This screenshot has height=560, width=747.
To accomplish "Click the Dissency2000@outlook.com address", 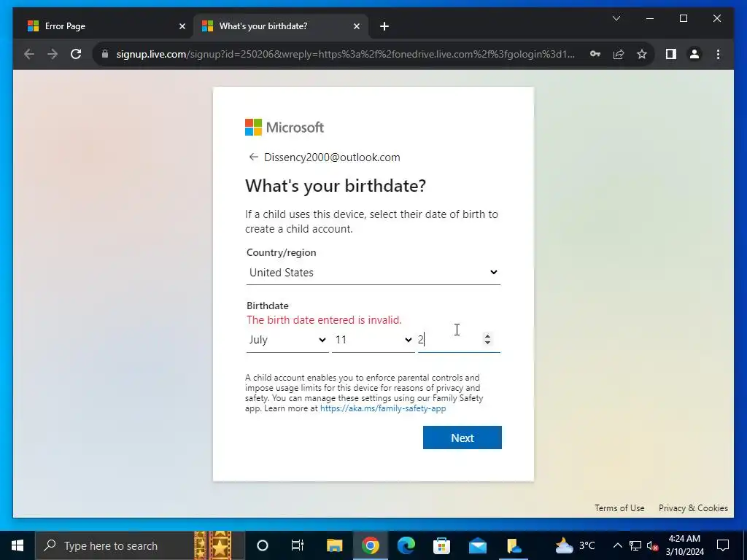I will click(x=332, y=157).
